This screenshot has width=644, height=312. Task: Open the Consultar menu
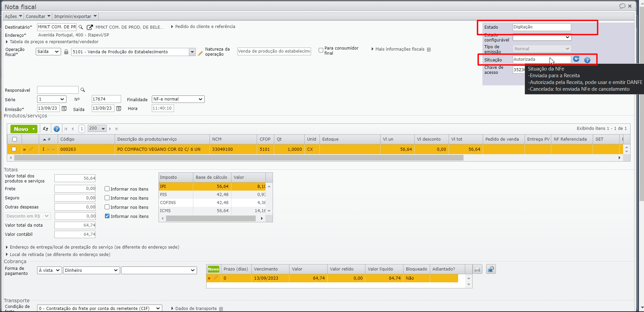click(x=38, y=16)
